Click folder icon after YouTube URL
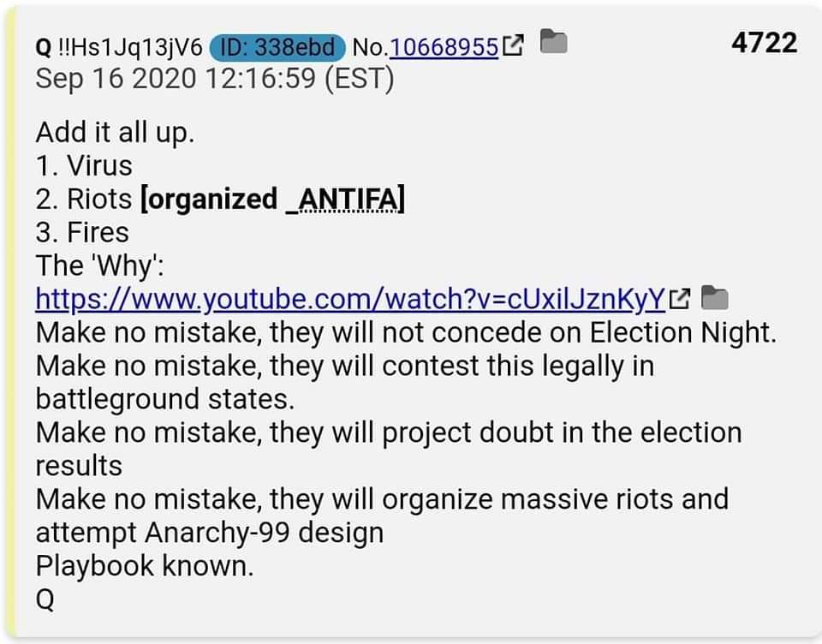The height and width of the screenshot is (644, 822). click(714, 297)
